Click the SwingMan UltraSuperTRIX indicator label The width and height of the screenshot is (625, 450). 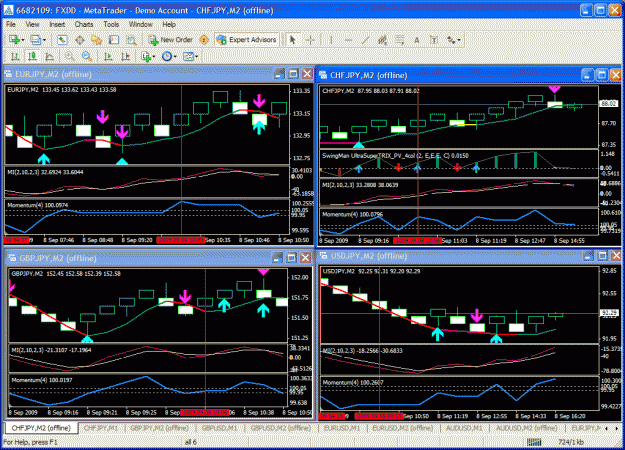click(395, 155)
